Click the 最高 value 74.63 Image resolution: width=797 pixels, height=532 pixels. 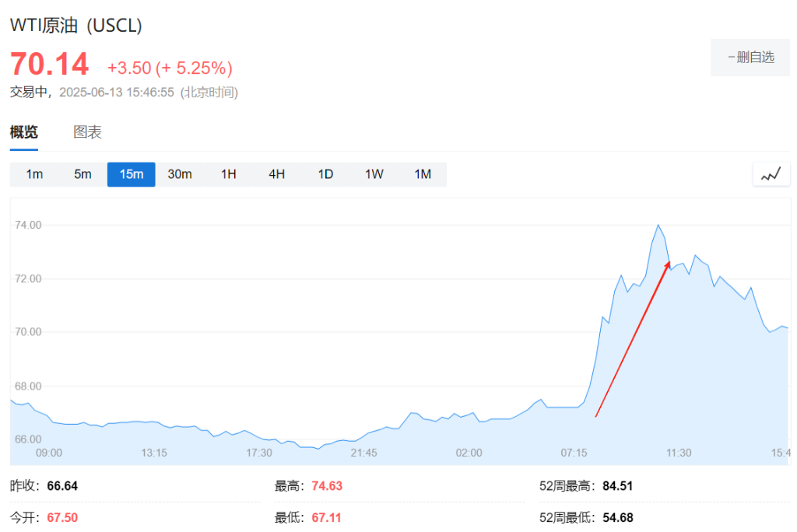[326, 485]
